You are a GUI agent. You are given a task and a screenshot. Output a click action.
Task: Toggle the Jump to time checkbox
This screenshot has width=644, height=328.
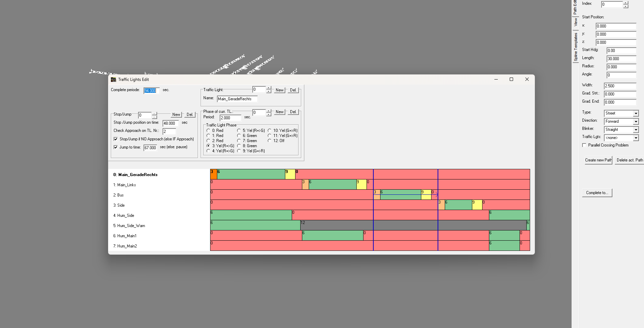click(116, 147)
